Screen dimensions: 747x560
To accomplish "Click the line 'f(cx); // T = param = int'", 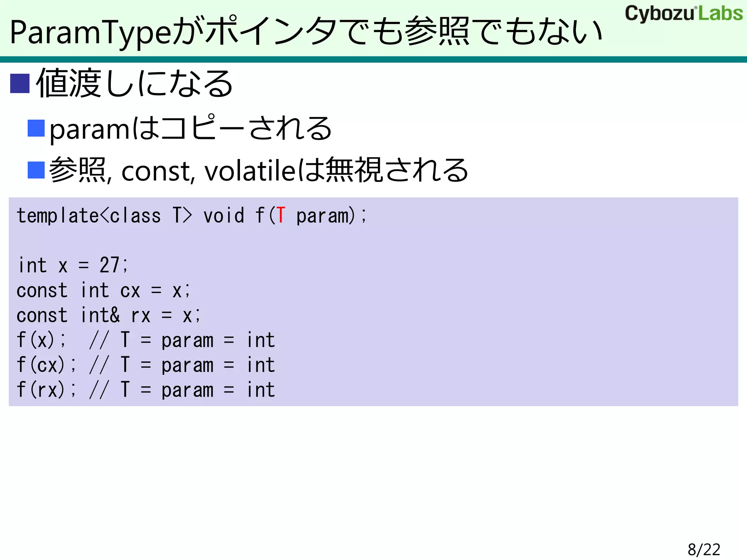I will 146,365.
